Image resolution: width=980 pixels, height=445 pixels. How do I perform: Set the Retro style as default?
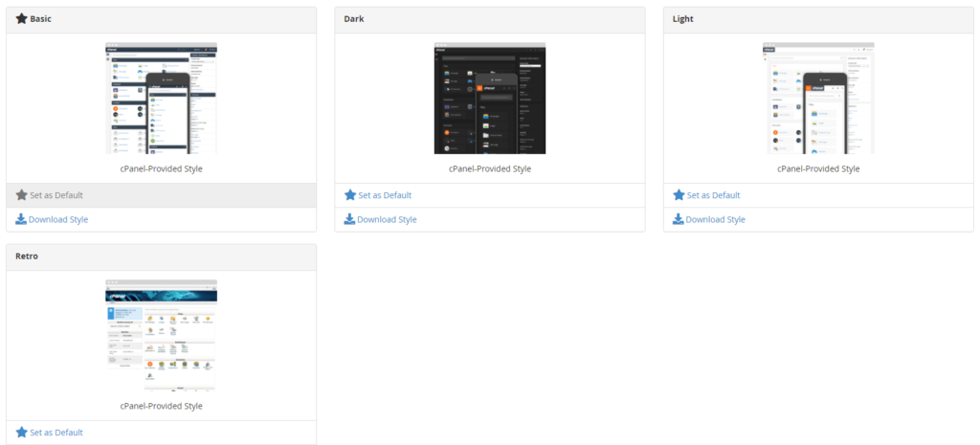(x=56, y=433)
